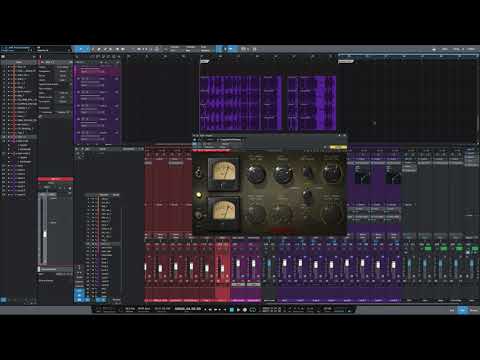Click the yellow highlighted button in the plugin header
The image size is (480, 360).
click(x=338, y=147)
